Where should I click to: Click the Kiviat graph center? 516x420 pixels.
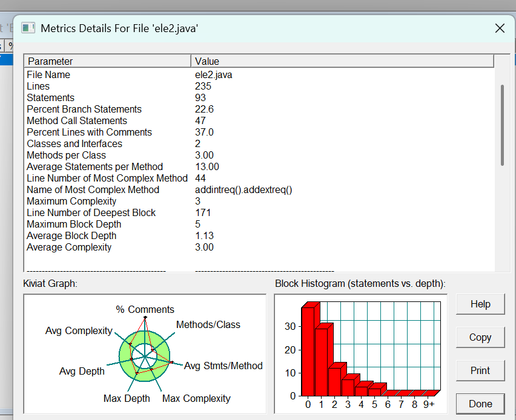click(145, 356)
